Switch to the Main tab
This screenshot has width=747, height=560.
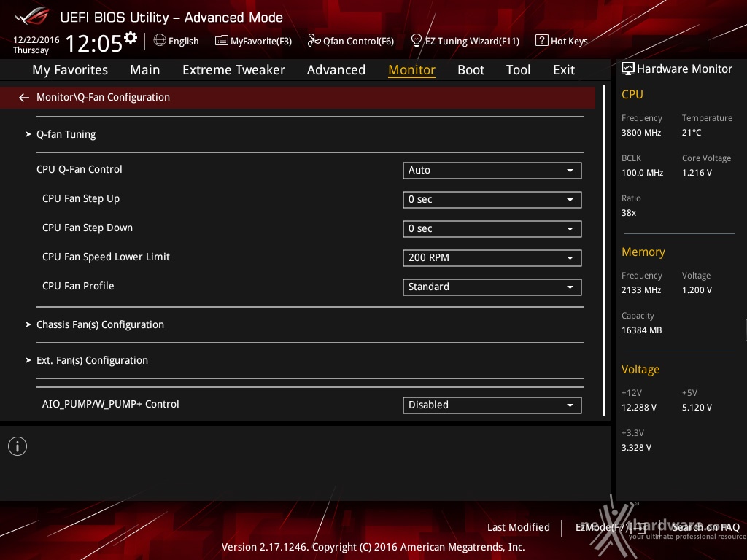point(145,70)
